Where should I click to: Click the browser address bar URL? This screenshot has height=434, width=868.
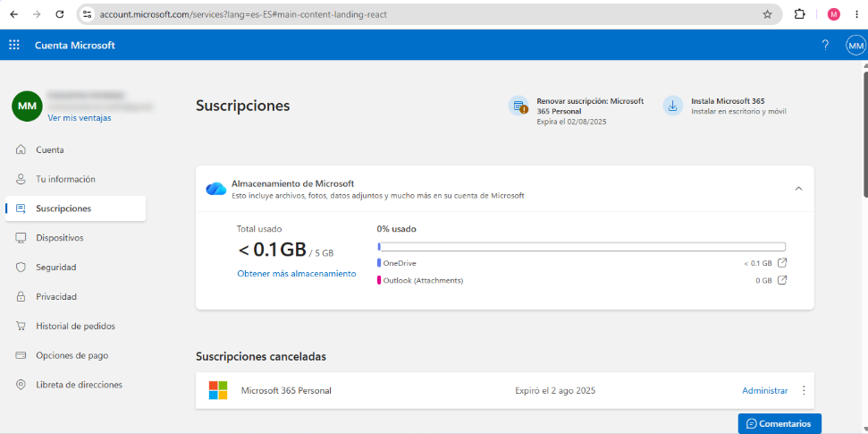point(243,15)
